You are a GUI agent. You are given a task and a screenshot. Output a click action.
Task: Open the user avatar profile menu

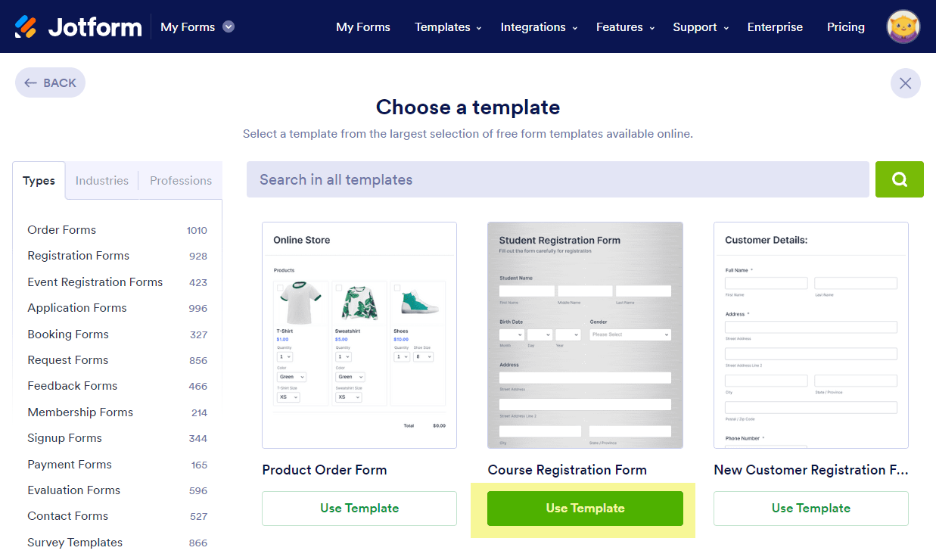click(903, 26)
